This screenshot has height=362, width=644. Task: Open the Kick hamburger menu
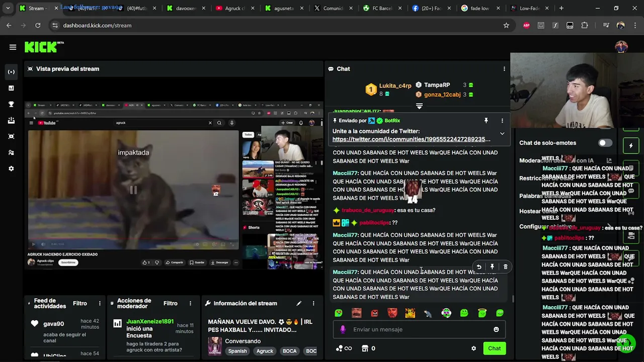(13, 47)
